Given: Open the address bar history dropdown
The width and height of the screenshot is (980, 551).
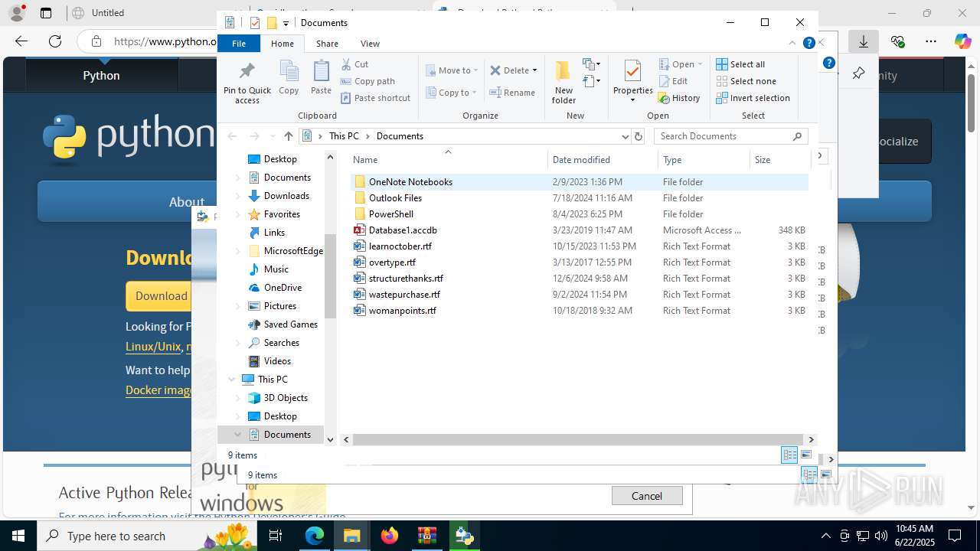Looking at the screenshot, I should coord(625,136).
